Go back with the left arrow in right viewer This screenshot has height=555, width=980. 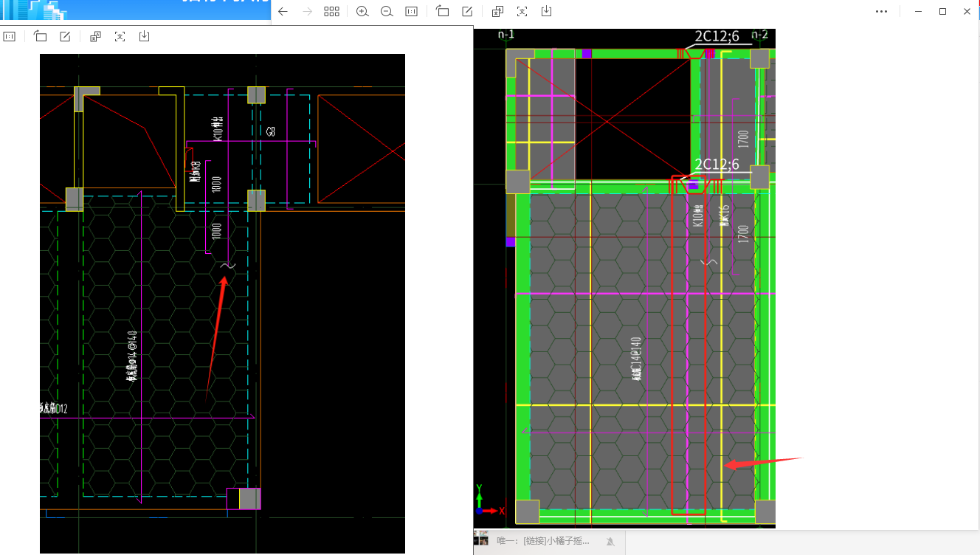coord(283,12)
